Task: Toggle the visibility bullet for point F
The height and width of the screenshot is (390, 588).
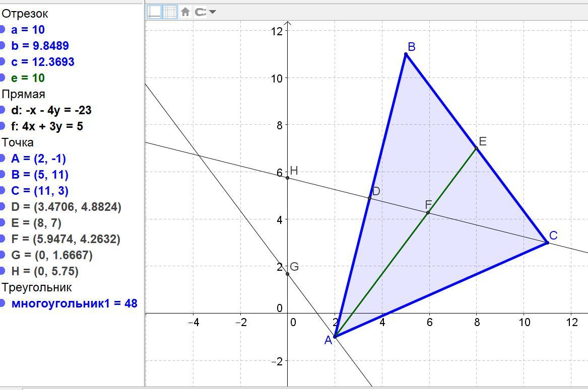Action: (x=3, y=239)
